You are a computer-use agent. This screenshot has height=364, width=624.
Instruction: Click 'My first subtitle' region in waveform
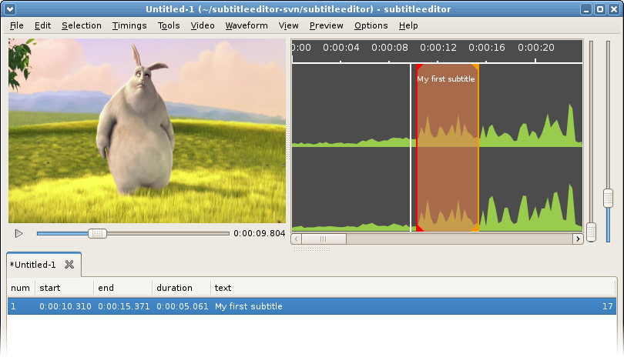point(448,148)
